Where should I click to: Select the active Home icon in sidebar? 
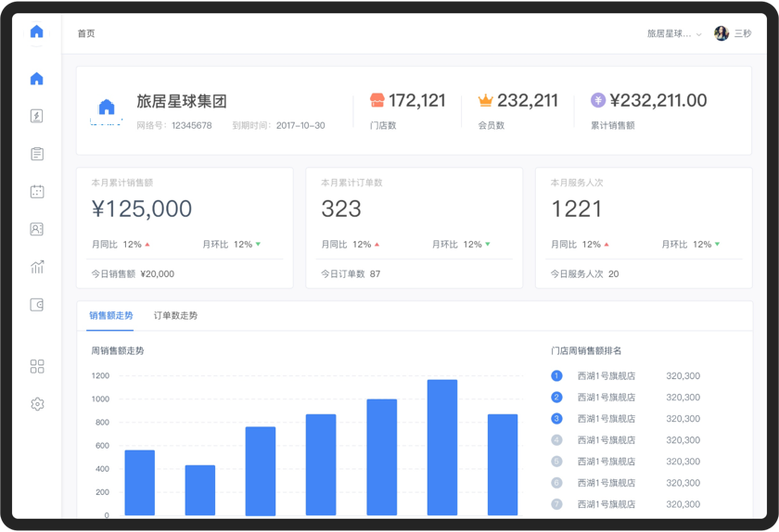[x=37, y=79]
